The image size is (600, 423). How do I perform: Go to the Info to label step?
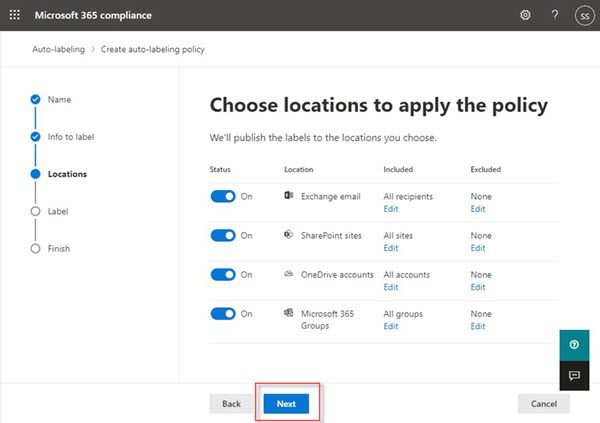click(x=71, y=137)
